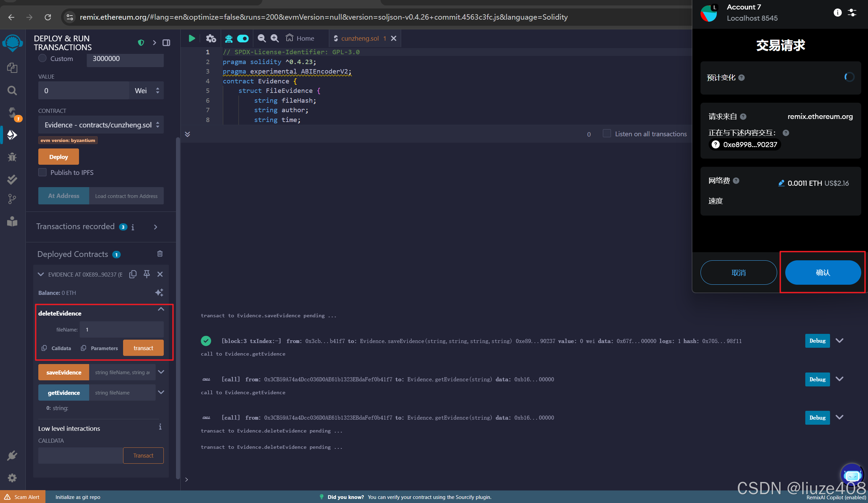Open the Solidity compiler sidebar icon
The height and width of the screenshot is (503, 868).
pyautogui.click(x=12, y=113)
